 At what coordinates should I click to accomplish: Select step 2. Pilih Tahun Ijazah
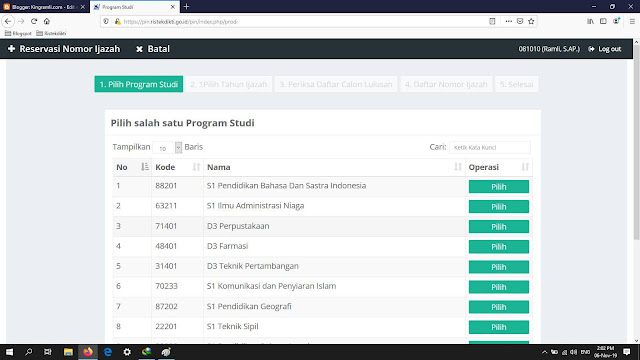click(229, 84)
